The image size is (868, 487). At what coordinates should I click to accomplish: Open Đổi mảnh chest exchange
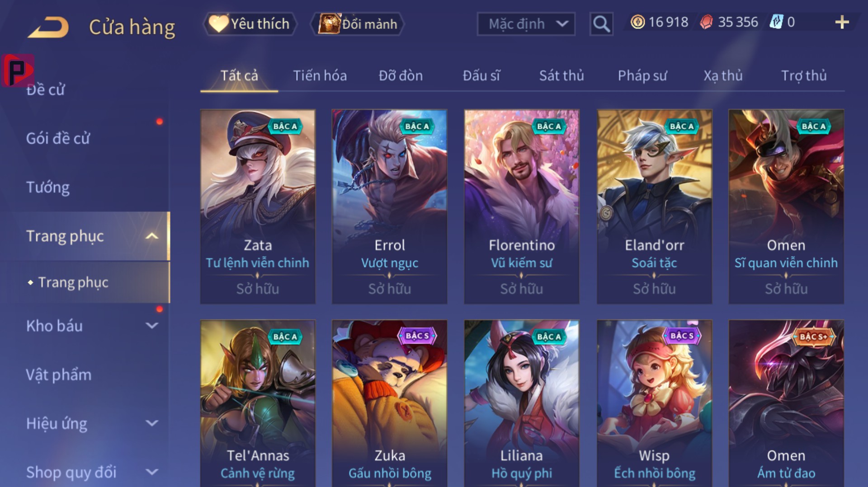point(357,23)
